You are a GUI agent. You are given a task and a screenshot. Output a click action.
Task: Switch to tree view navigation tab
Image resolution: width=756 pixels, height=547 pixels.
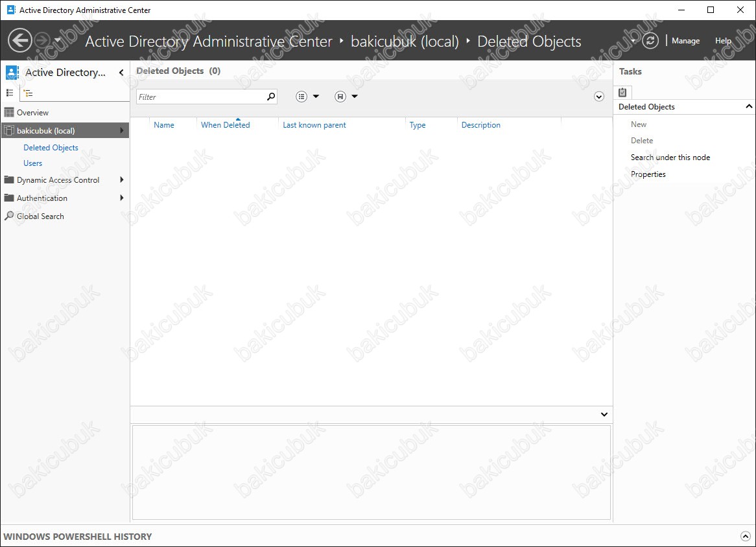point(29,93)
